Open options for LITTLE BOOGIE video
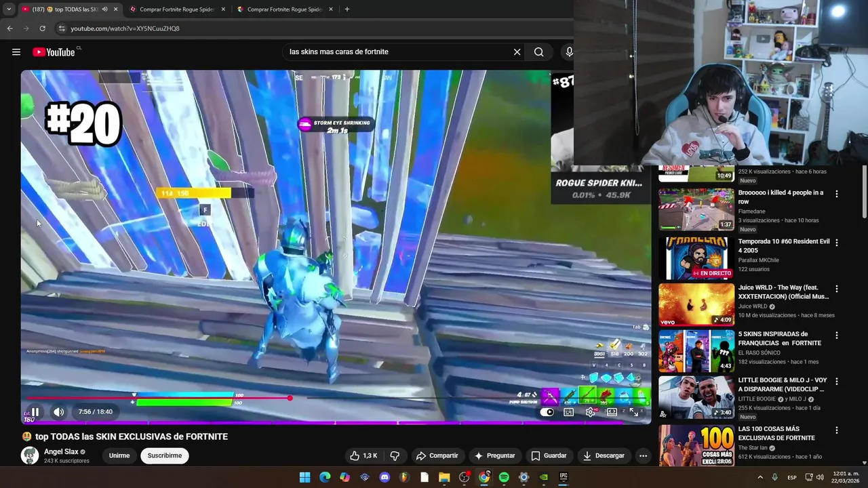Viewport: 868px width, 488px height. tap(836, 382)
